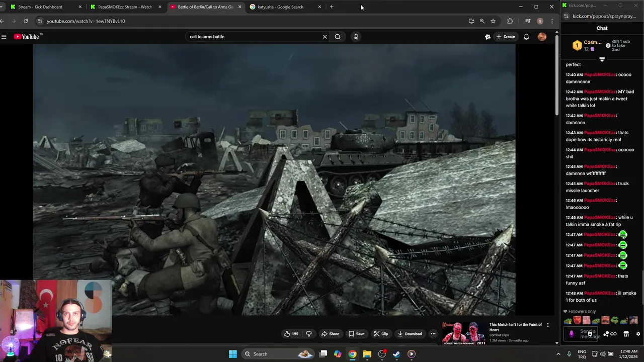Open the recommended This Match Isn't video thumbnail
This screenshot has width=644, height=362.
click(x=464, y=334)
